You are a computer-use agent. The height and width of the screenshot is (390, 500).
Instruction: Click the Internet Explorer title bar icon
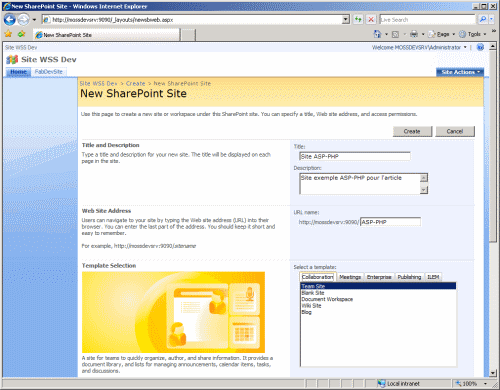point(6,6)
